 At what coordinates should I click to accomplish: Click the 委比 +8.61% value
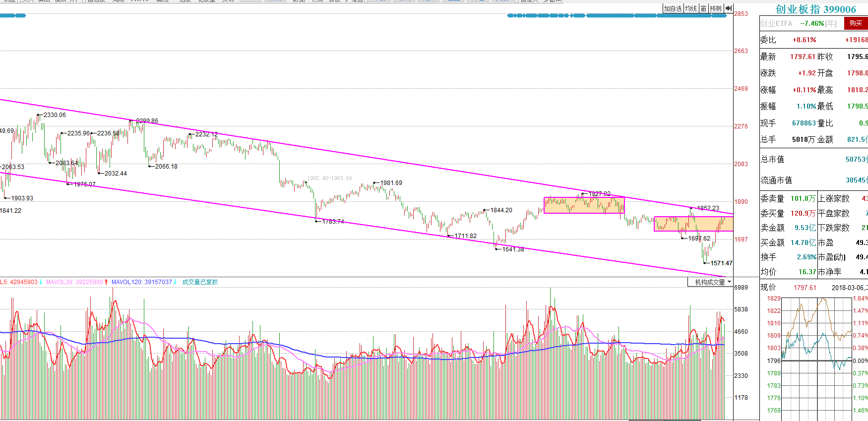[804, 40]
